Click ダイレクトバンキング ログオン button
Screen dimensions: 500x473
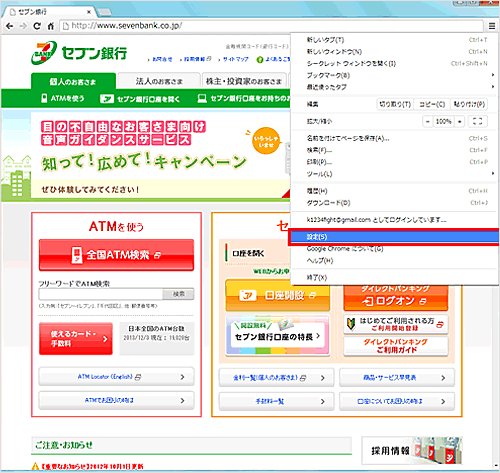coord(396,298)
